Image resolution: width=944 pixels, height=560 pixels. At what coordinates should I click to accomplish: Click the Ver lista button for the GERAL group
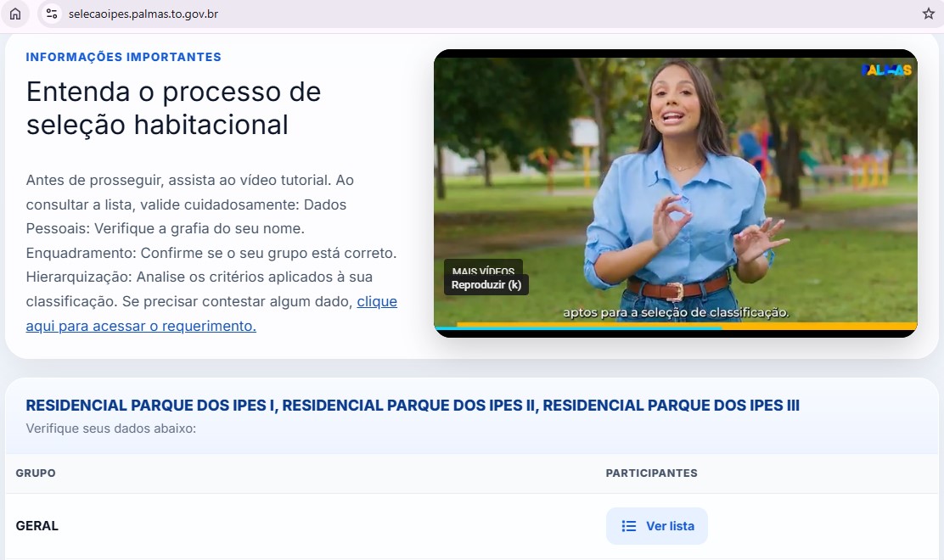(x=656, y=526)
